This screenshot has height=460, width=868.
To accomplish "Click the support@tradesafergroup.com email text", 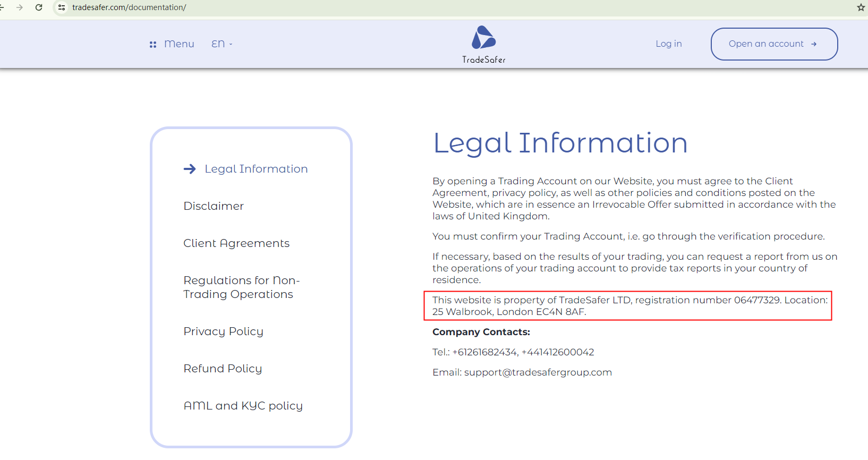I will (x=538, y=372).
